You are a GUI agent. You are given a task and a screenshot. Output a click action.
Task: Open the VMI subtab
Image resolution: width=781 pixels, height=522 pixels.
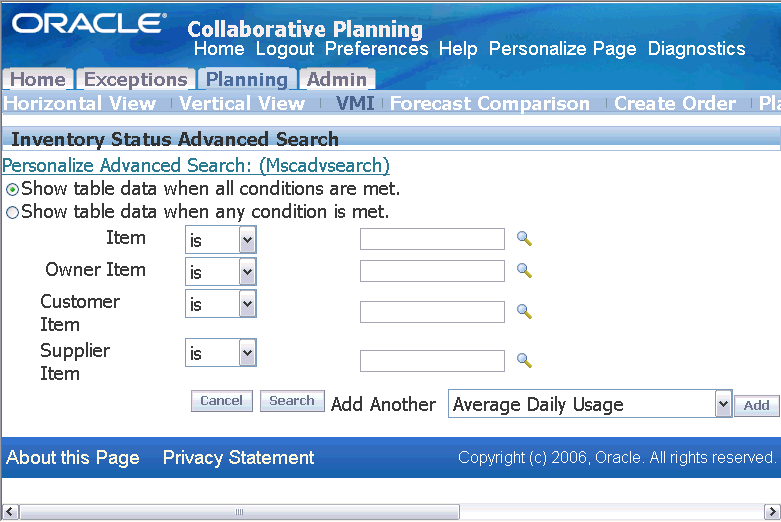(x=355, y=103)
